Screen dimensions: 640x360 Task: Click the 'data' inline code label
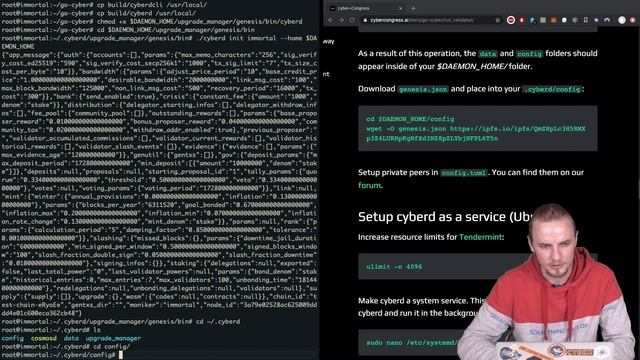click(x=488, y=54)
